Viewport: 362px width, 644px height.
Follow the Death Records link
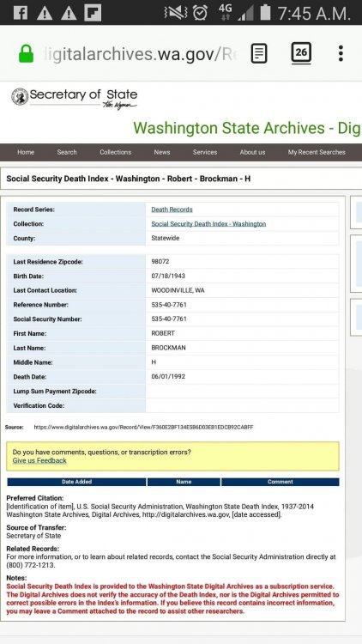click(172, 210)
